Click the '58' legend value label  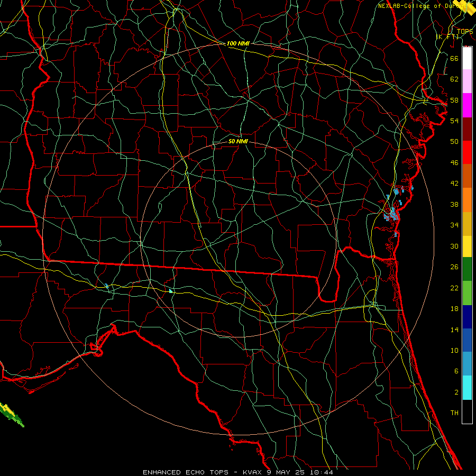(454, 100)
